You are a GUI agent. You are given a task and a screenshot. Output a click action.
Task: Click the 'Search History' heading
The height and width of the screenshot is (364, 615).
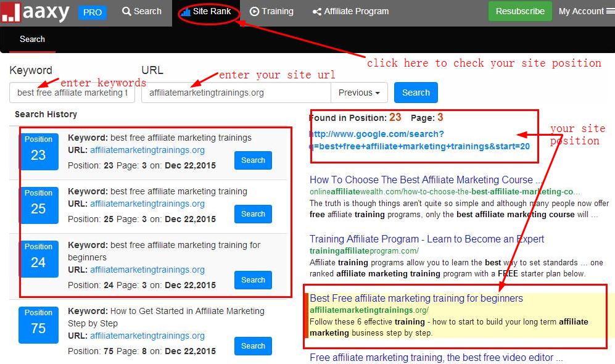point(46,114)
